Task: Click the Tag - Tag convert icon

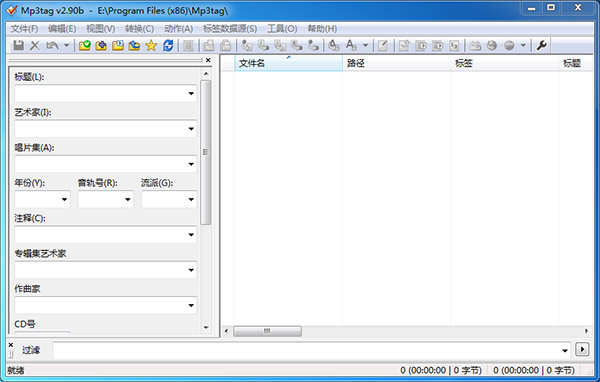Action: [x=314, y=46]
